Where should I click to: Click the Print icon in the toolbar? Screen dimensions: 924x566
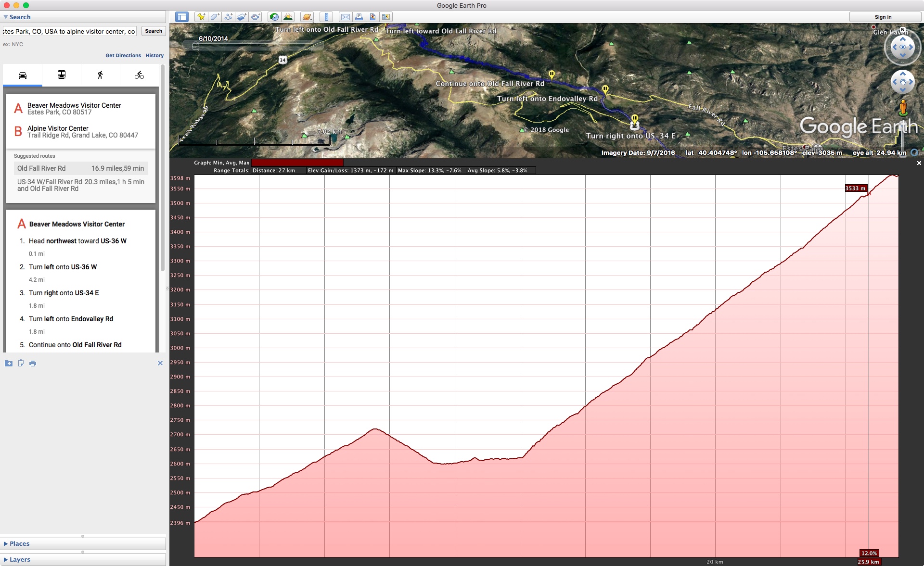tap(359, 17)
